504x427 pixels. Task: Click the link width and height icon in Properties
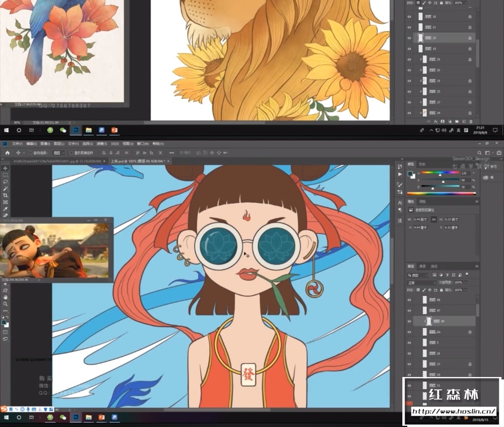pyautogui.click(x=434, y=219)
